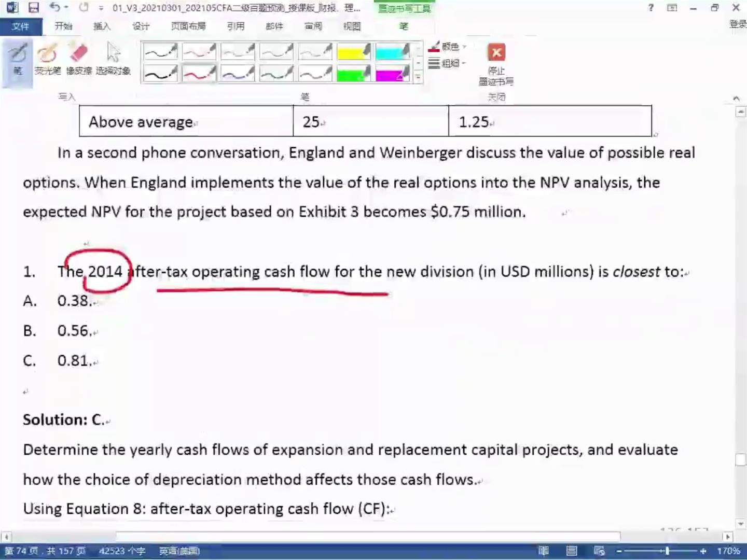Open ribbon display options
Screen dimensions: 747x560
pyautogui.click(x=672, y=7)
